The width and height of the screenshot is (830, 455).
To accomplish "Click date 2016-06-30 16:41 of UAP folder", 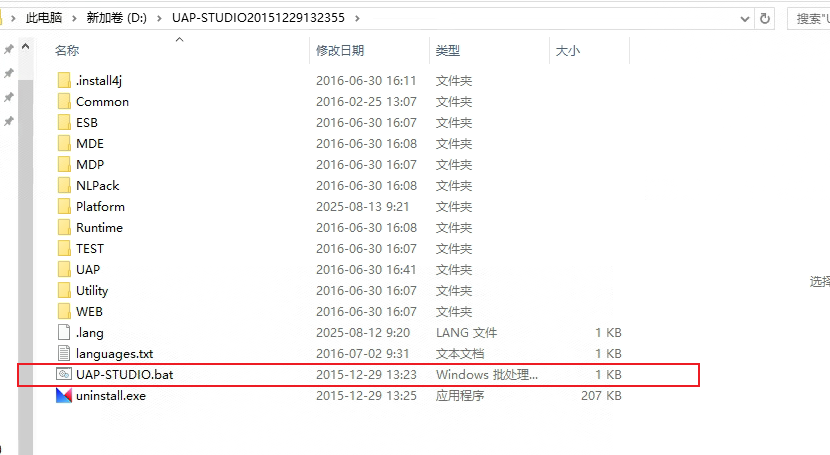I will 366,270.
